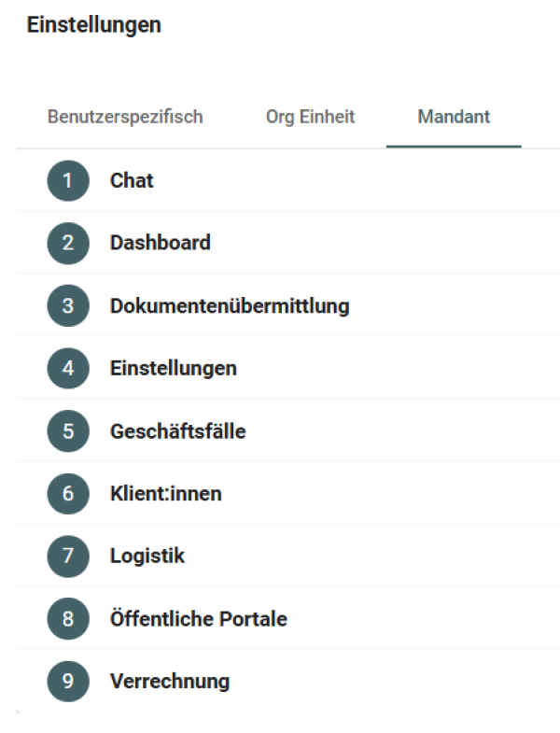Screen dimensions: 560x733
Task: Click the number 7 badge beside Logistik
Action: pos(67,557)
